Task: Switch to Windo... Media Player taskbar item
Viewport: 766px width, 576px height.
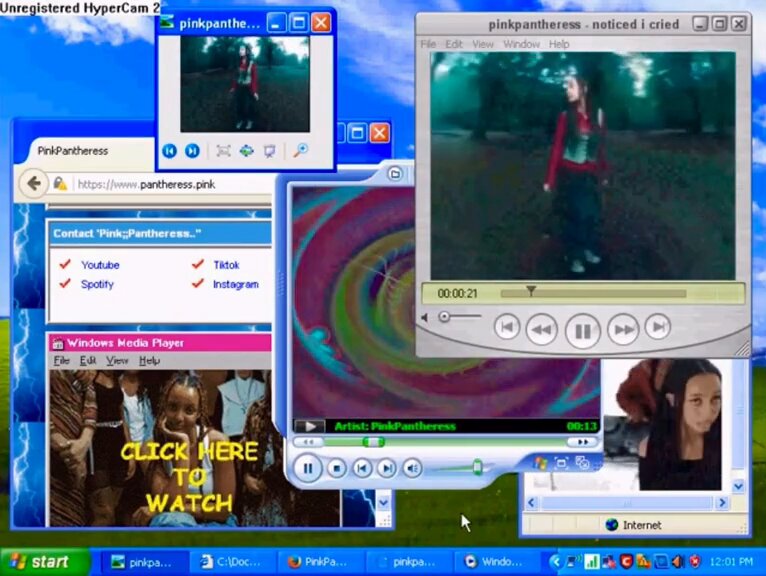Action: [496, 562]
